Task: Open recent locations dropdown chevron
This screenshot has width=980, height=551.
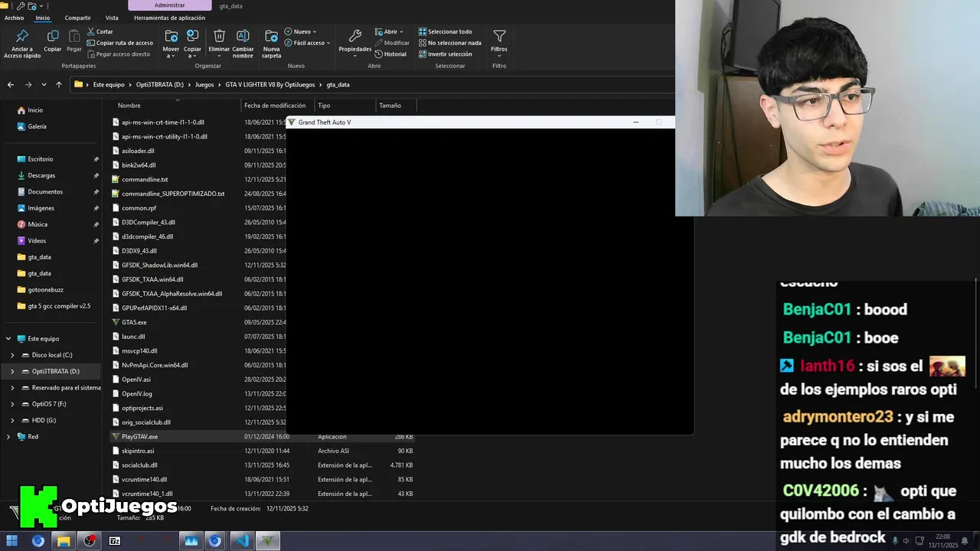Action: pyautogui.click(x=44, y=84)
